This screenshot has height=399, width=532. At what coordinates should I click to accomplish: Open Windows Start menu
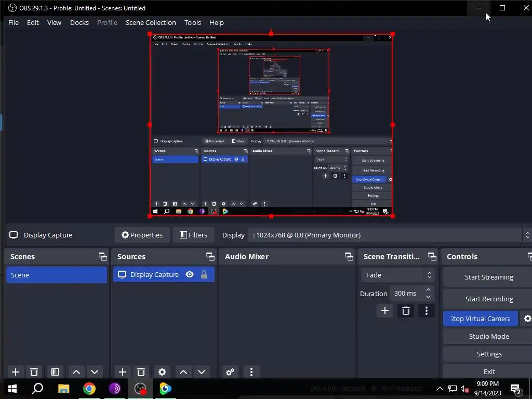point(12,389)
